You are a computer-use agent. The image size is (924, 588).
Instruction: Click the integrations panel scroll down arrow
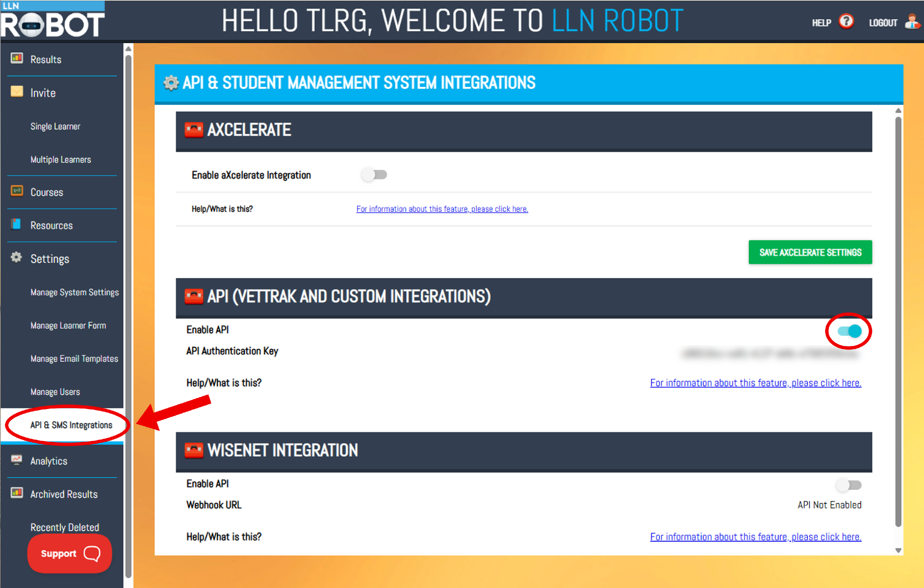point(898,550)
